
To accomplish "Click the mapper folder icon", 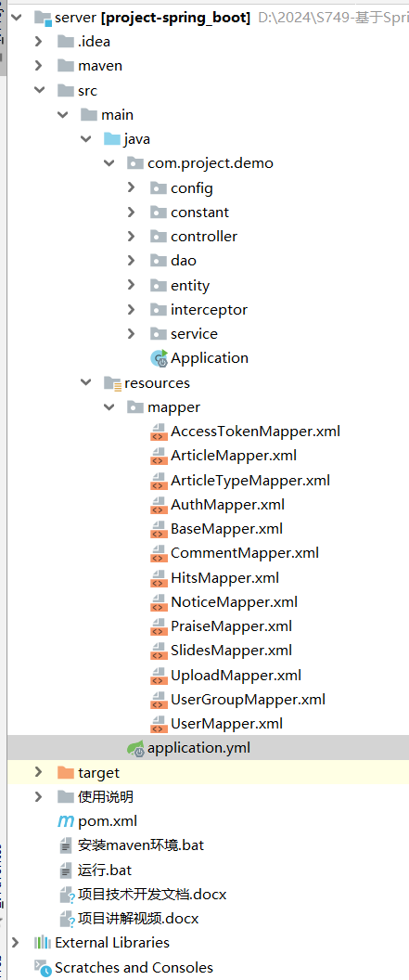I will click(135, 406).
